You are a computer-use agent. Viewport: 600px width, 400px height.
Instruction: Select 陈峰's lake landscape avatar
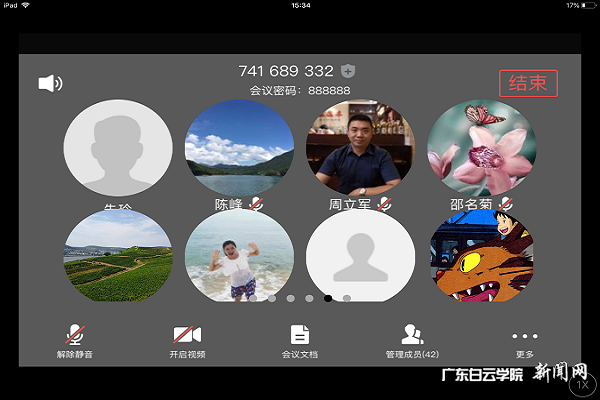[240, 150]
